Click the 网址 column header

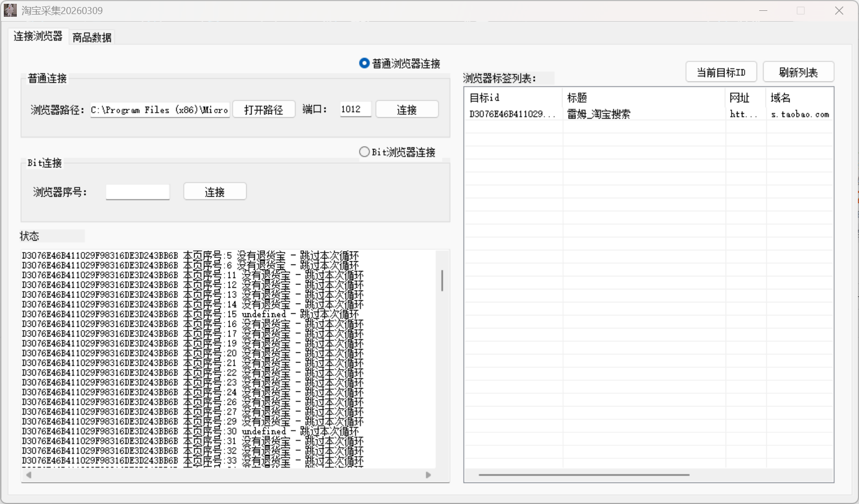pyautogui.click(x=746, y=98)
